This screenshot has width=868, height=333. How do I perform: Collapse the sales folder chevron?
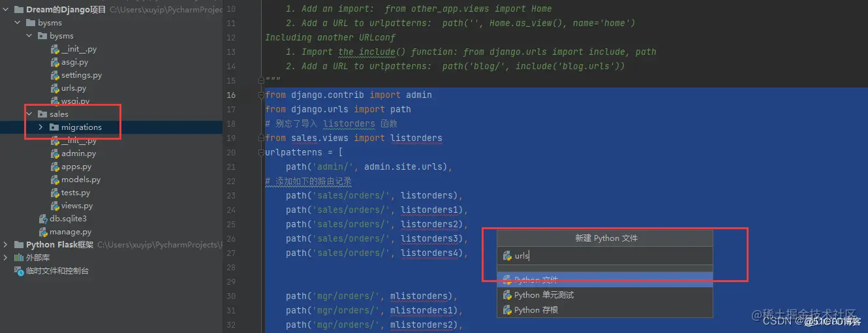coord(29,114)
